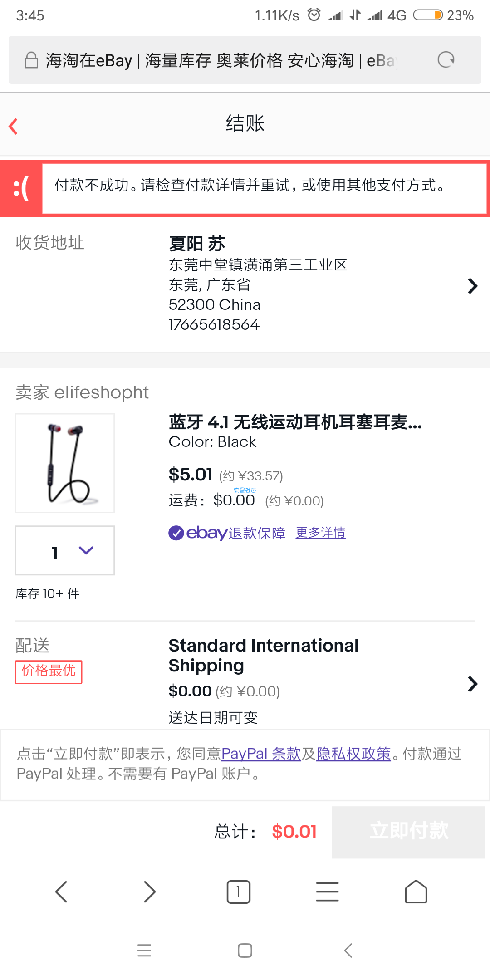Open the browser tab switcher showing 1

point(239,892)
